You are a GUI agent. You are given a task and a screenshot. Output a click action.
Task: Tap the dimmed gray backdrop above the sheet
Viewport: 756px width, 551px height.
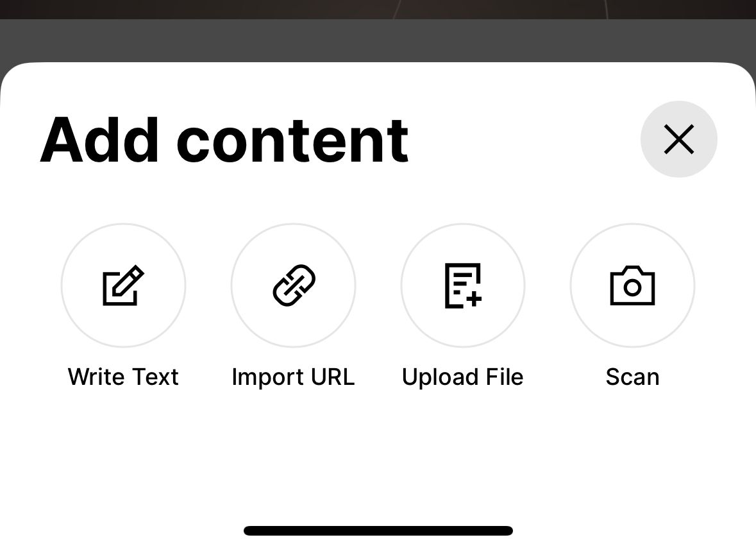[378, 40]
